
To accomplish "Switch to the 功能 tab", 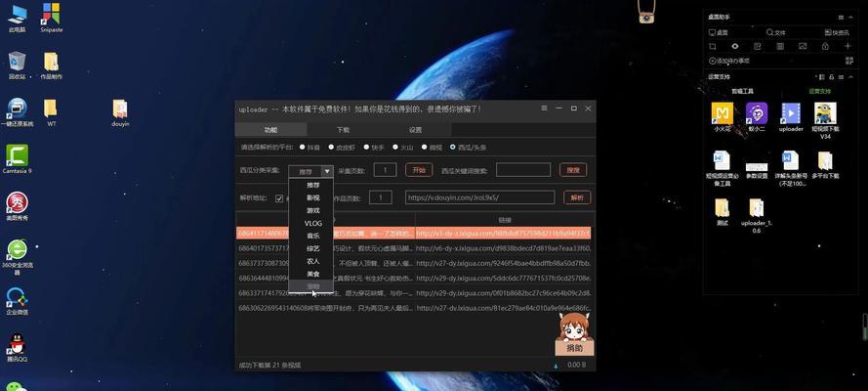I will [270, 130].
